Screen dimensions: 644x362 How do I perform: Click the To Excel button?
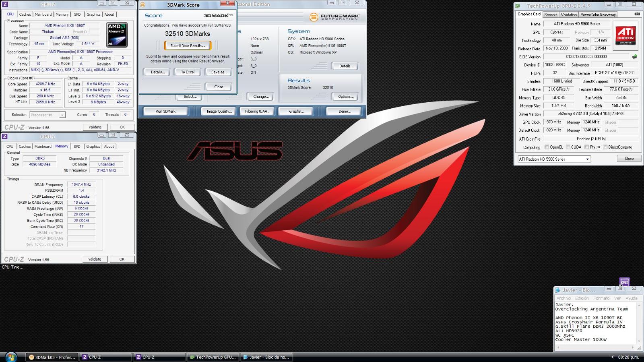(x=188, y=72)
